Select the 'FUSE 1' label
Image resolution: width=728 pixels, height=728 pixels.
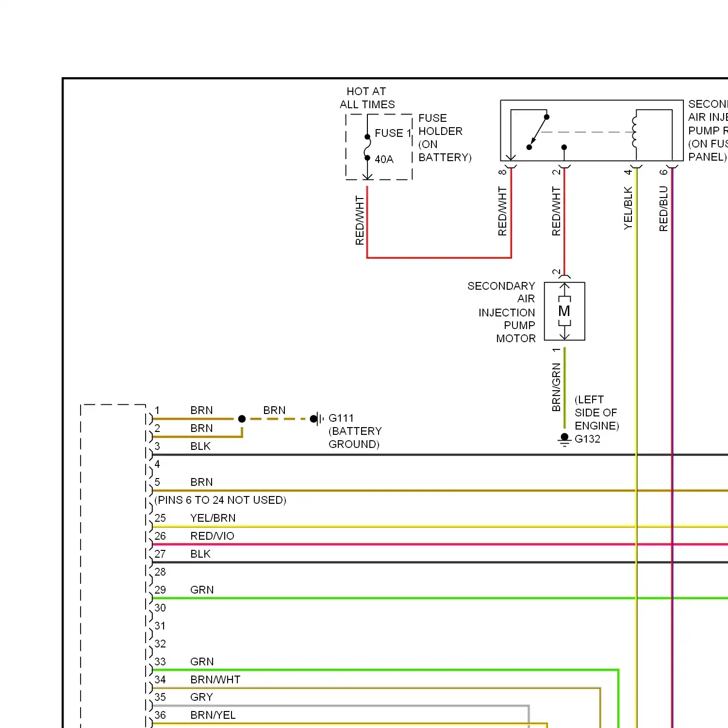393,133
